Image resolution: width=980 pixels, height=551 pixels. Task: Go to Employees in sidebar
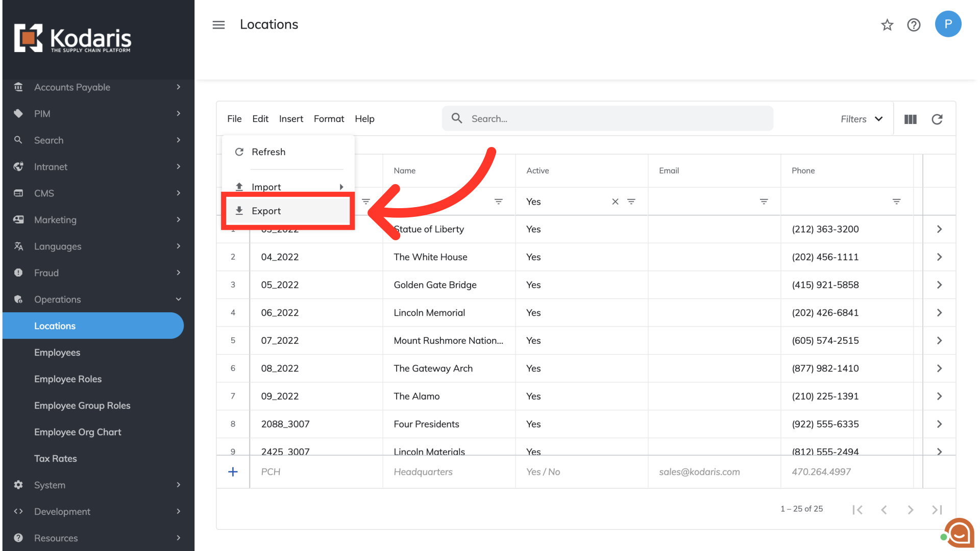click(x=57, y=353)
